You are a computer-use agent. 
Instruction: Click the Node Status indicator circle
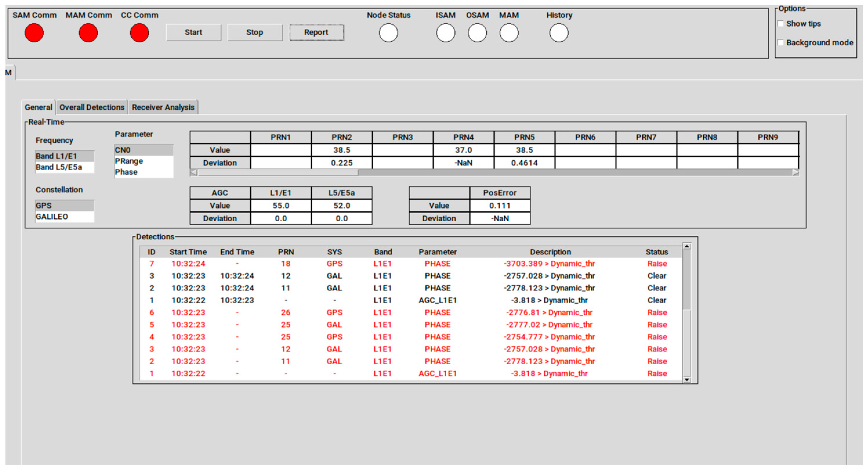point(389,33)
